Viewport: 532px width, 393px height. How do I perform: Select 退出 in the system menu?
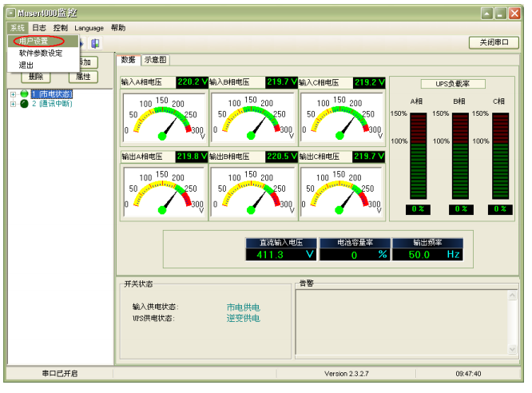26,65
